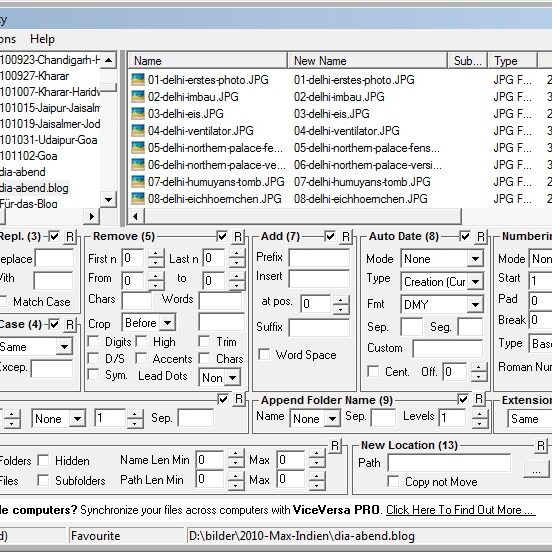Image resolution: width=552 pixels, height=552 pixels.
Task: Select 101102-Goa folder in tree
Action: pos(29,156)
